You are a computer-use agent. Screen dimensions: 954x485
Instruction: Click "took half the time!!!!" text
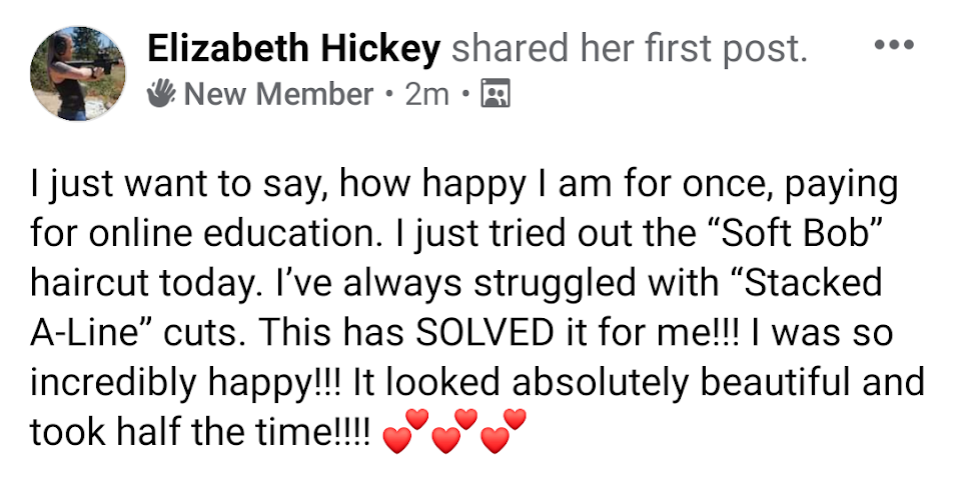coord(202,431)
